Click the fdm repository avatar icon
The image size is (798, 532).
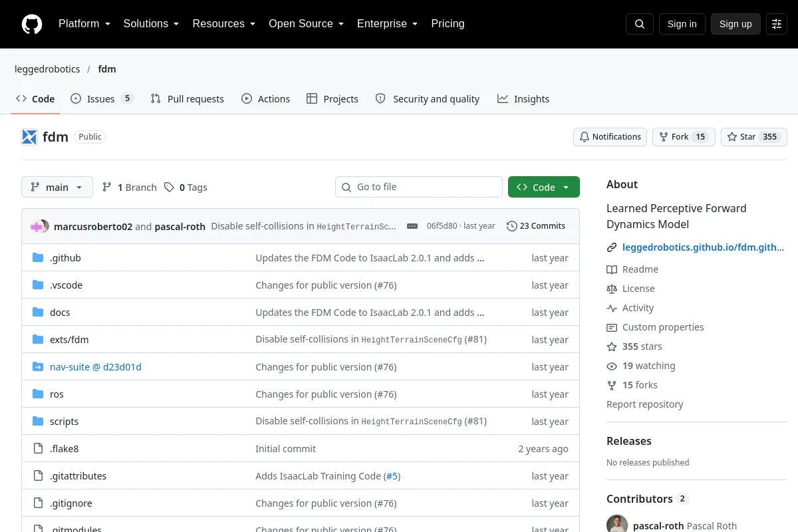(x=29, y=137)
